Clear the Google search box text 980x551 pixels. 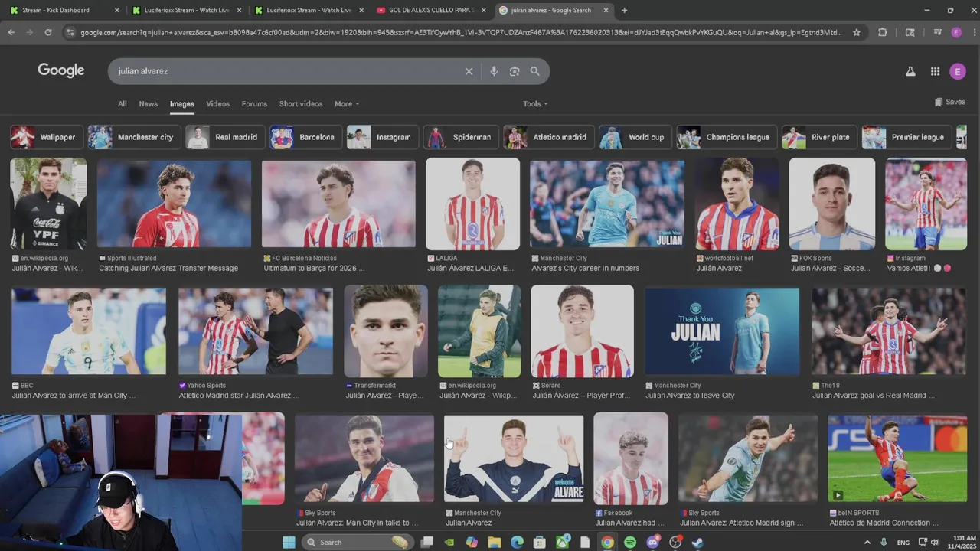[469, 71]
